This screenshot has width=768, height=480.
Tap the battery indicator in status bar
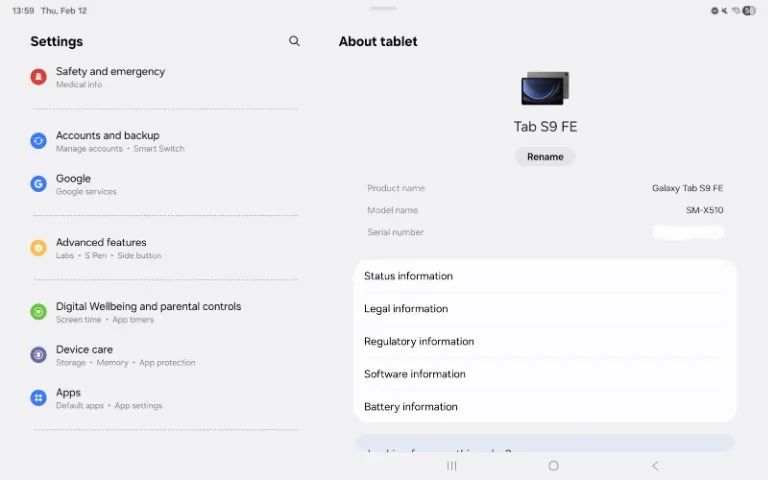tap(749, 11)
